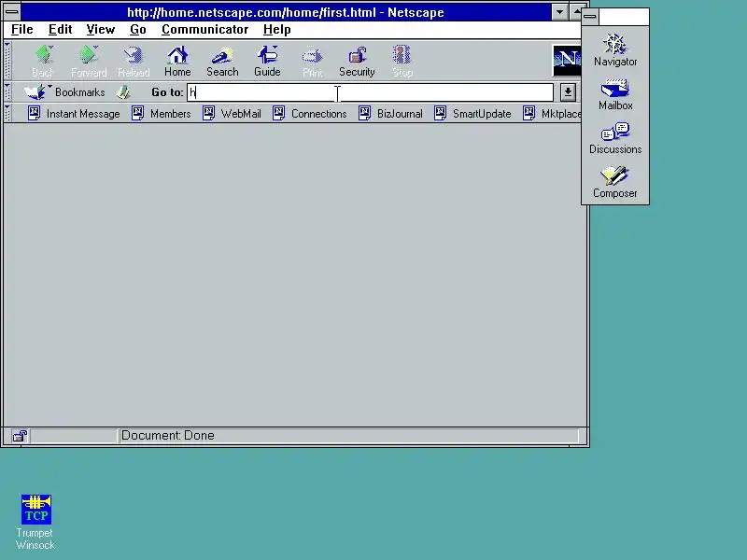Open the Go menu
Screen dimensions: 747x560
point(138,30)
